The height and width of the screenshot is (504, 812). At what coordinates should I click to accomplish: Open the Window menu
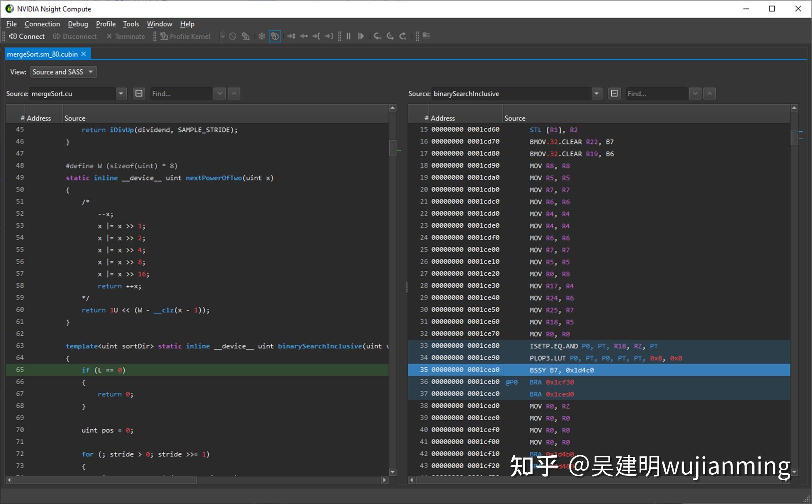[159, 24]
